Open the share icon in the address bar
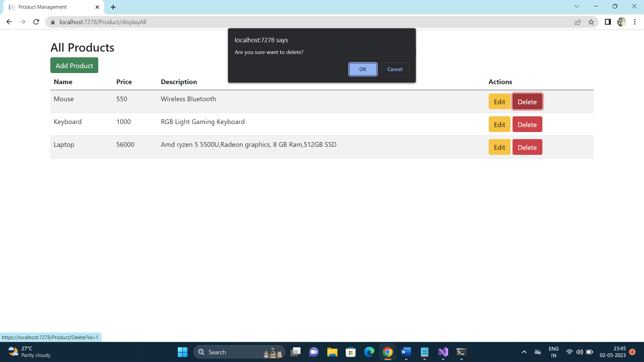Screen dimensions: 644x362 click(578, 22)
